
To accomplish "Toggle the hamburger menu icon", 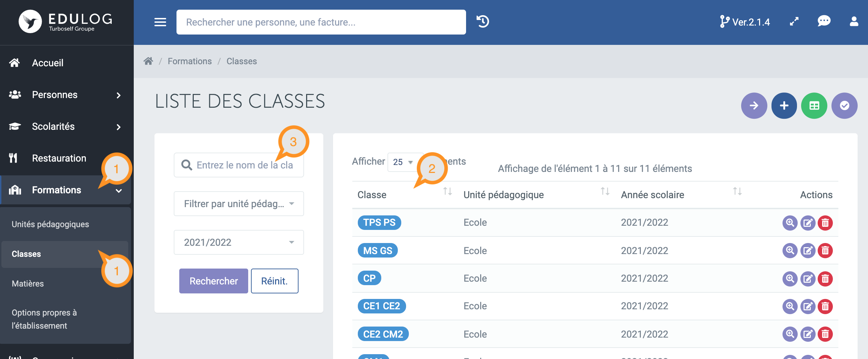I will (160, 22).
